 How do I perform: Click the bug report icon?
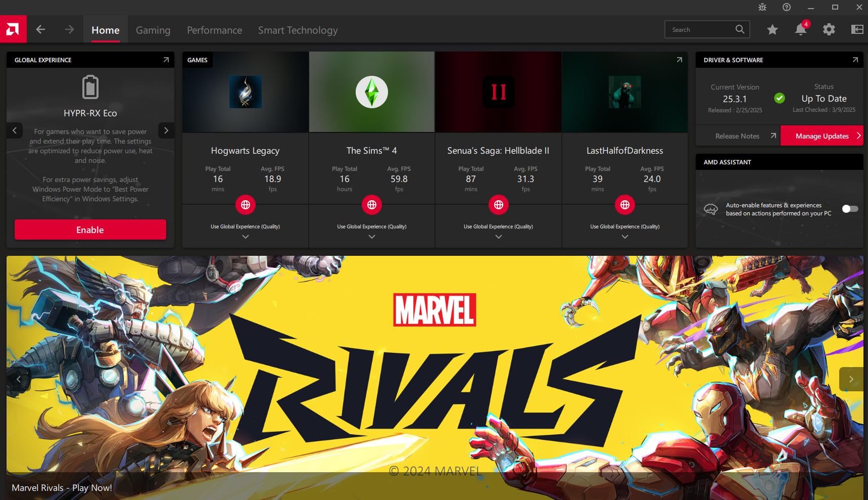point(762,7)
